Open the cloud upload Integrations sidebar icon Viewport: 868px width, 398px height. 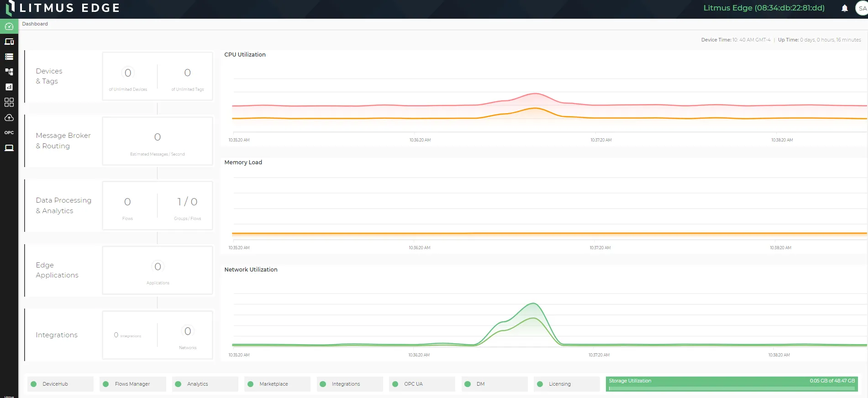point(9,118)
